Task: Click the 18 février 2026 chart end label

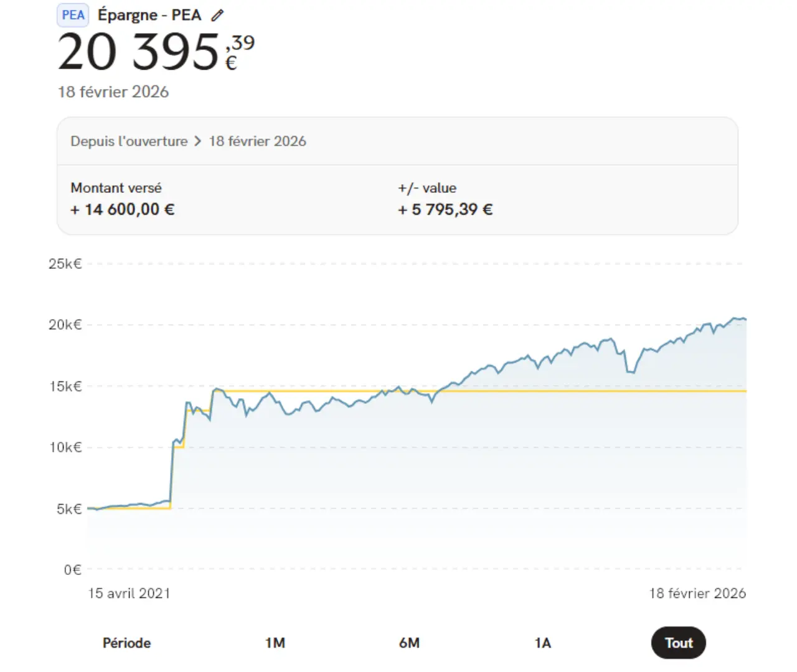Action: point(697,593)
